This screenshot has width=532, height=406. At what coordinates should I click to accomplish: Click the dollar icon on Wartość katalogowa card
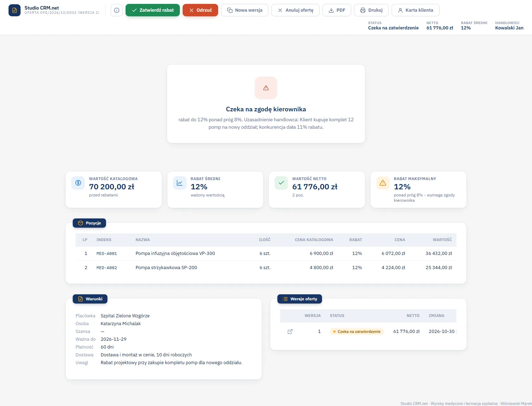(78, 183)
